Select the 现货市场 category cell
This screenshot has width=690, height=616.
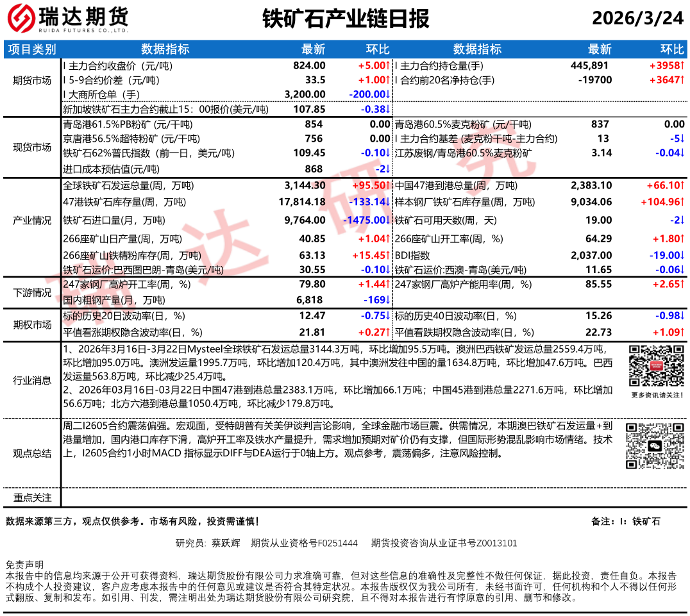click(x=32, y=147)
